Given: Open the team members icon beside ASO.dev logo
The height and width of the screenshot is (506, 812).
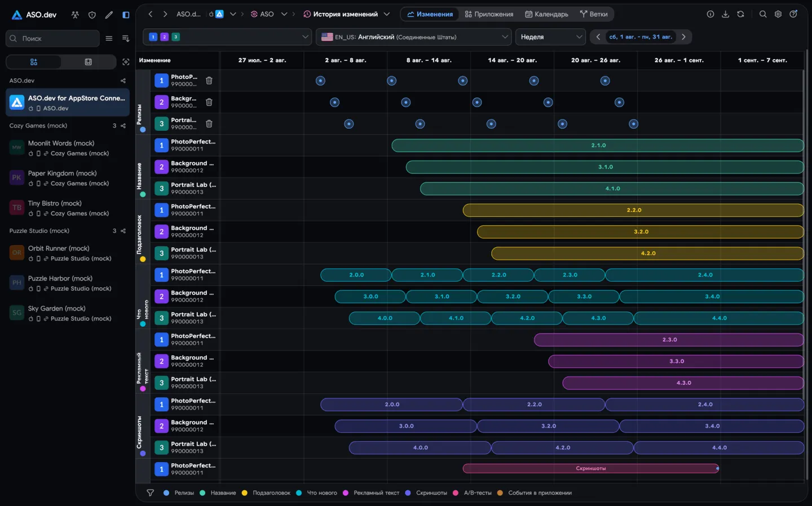Looking at the screenshot, I should 75,15.
